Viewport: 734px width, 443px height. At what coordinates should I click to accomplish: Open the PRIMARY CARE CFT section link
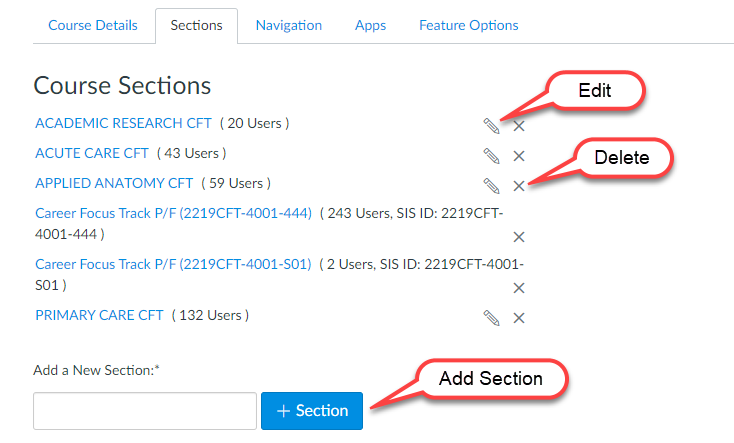click(99, 315)
